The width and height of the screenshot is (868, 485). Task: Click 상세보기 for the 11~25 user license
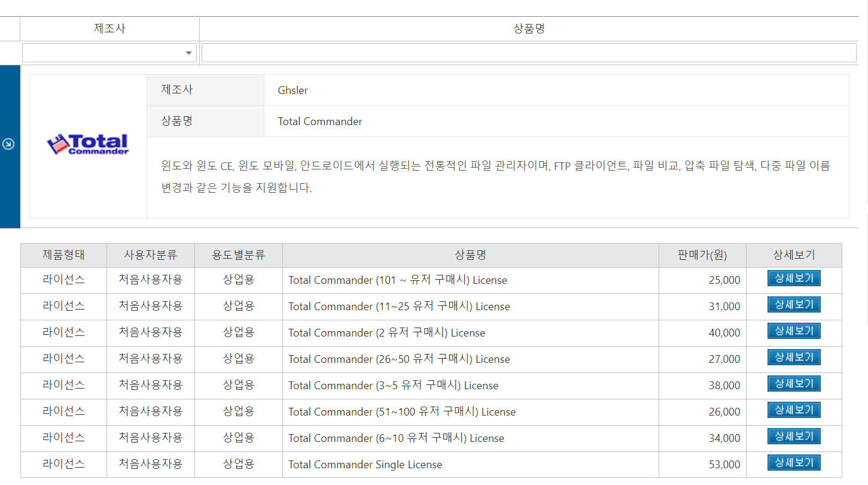(x=793, y=305)
